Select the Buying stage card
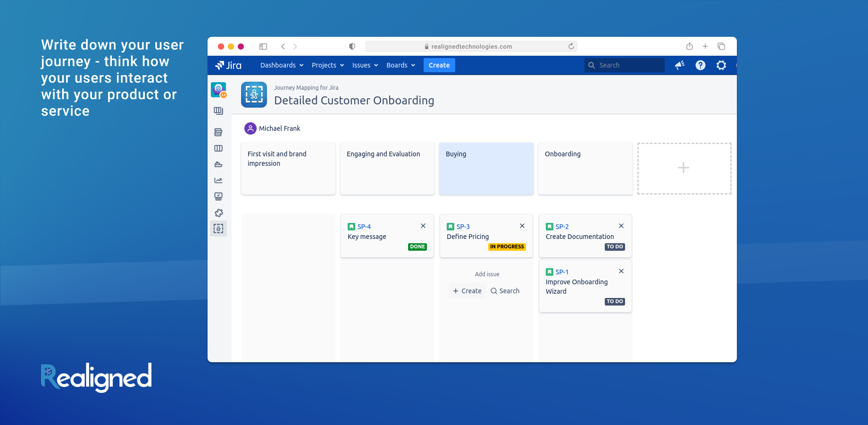 [486, 169]
